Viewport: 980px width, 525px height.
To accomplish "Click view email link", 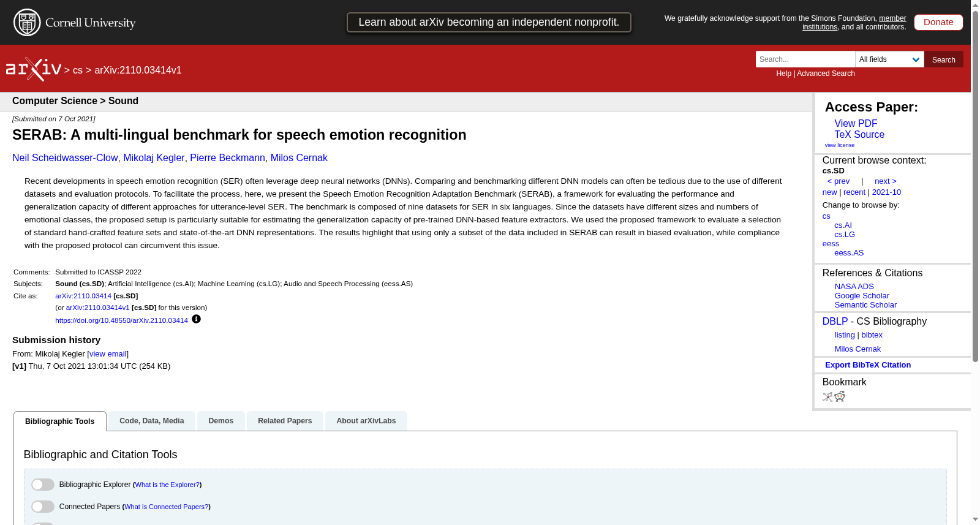I will [x=108, y=354].
